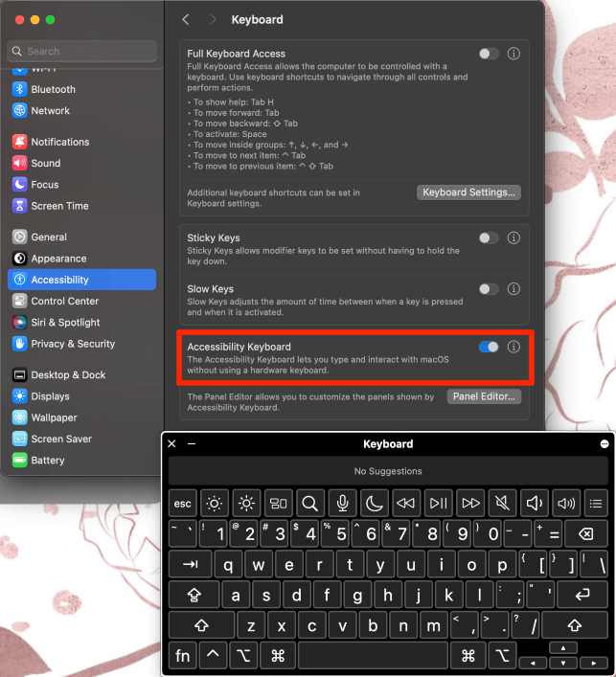
Task: Open Battery settings in sidebar
Action: [x=82, y=461]
